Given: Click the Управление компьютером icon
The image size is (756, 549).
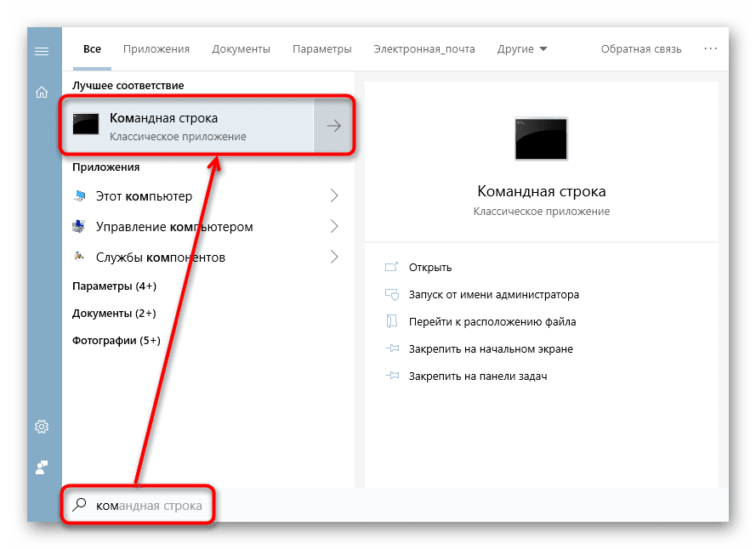Looking at the screenshot, I should 80,226.
